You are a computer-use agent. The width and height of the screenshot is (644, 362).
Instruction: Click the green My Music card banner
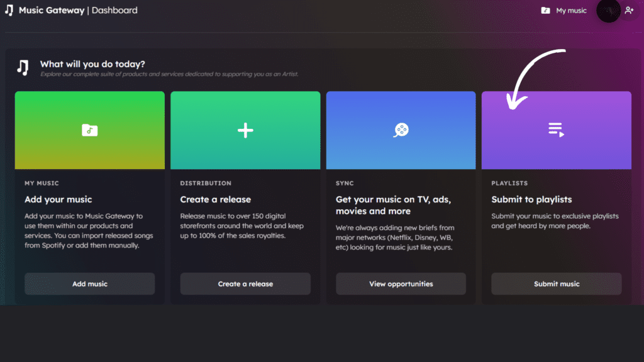(x=89, y=130)
